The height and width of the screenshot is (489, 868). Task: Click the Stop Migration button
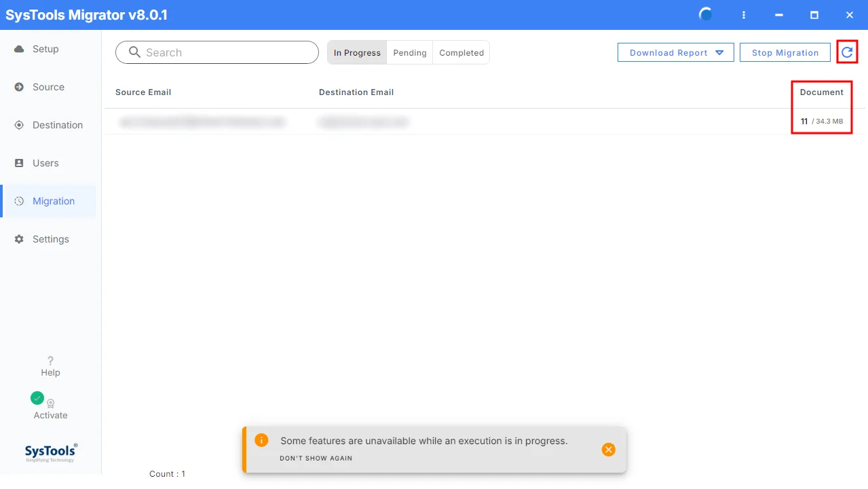click(x=785, y=52)
